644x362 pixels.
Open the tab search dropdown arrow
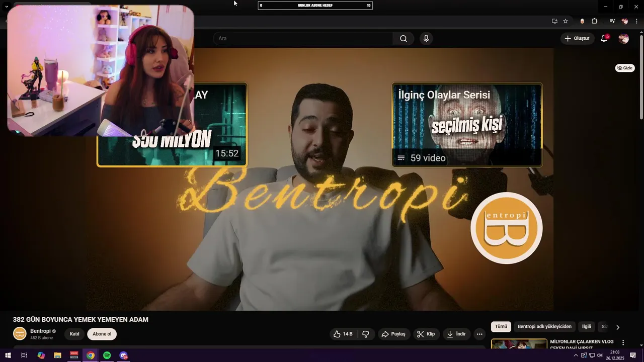tap(7, 7)
